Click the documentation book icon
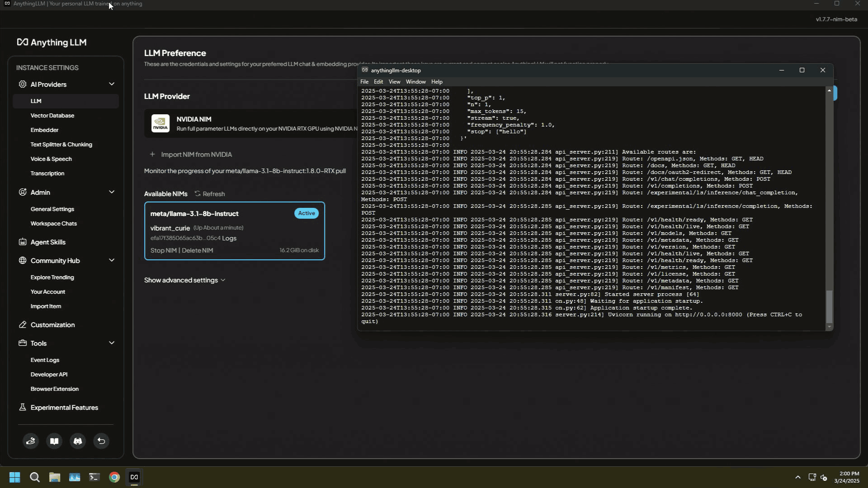Screen dimensions: 868x488 [x=54, y=441]
